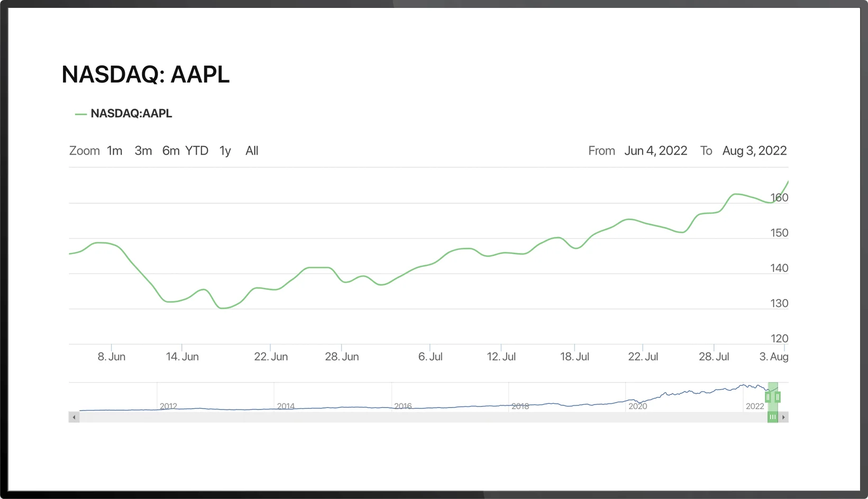Screen dimensions: 868x499
Task: Edit the To date Aug 3, 2022
Action: tap(754, 151)
